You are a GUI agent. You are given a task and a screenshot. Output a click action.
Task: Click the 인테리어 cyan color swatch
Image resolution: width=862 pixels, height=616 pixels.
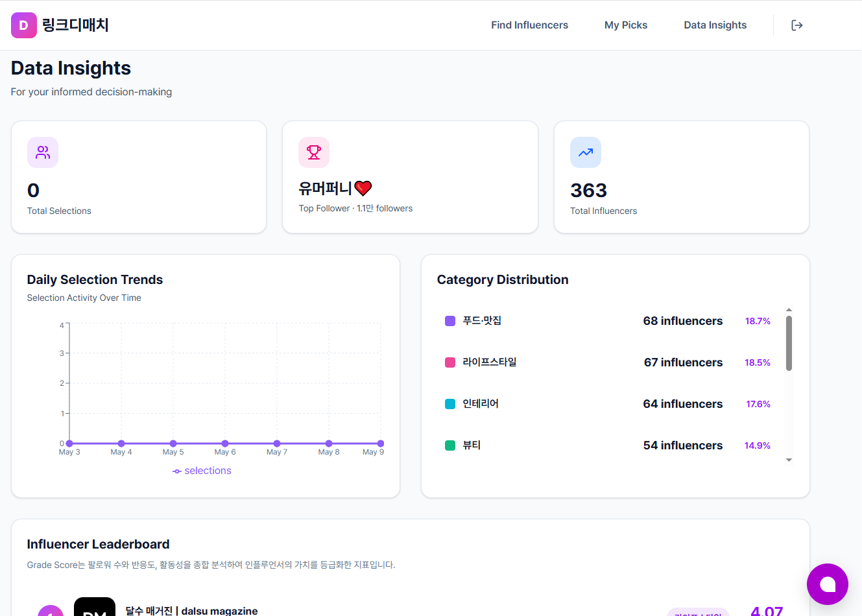click(450, 404)
